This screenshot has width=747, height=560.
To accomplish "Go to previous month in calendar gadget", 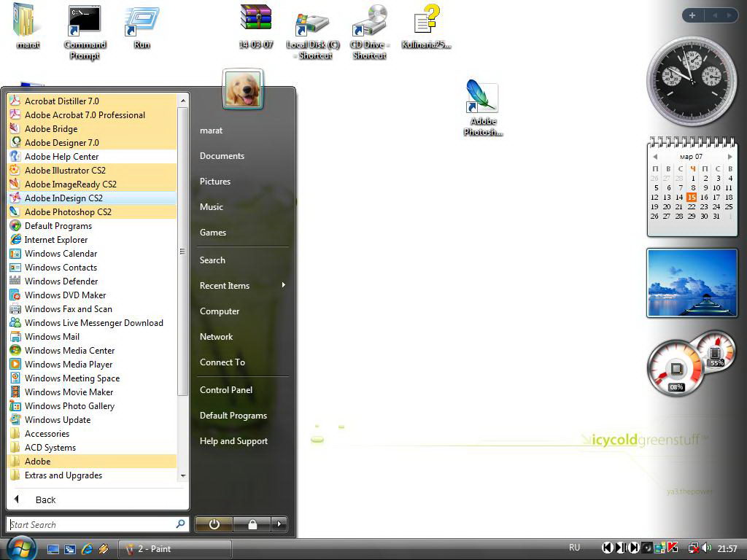I will click(655, 157).
